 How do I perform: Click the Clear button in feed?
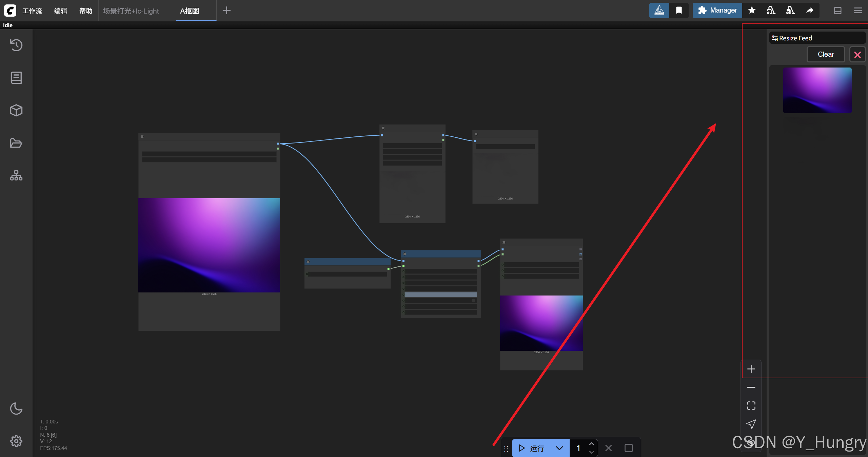coord(826,54)
